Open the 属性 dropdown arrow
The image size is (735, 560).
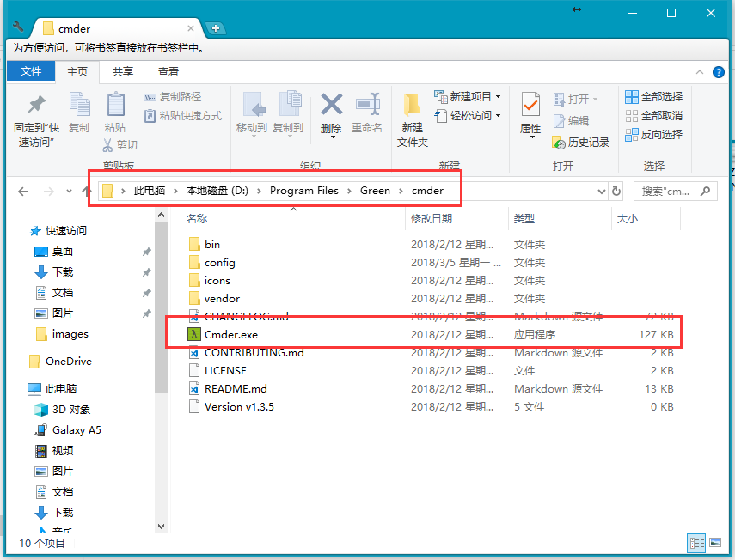pyautogui.click(x=532, y=137)
